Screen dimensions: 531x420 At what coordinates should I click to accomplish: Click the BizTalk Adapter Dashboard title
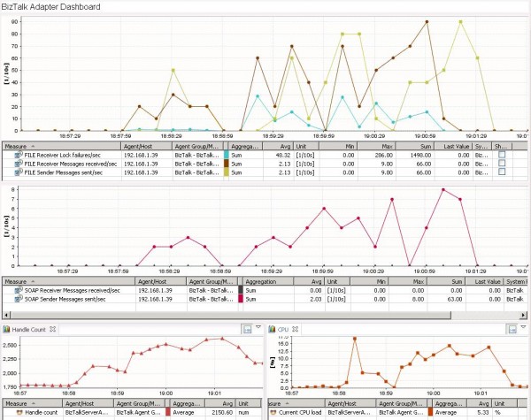pyautogui.click(x=50, y=7)
